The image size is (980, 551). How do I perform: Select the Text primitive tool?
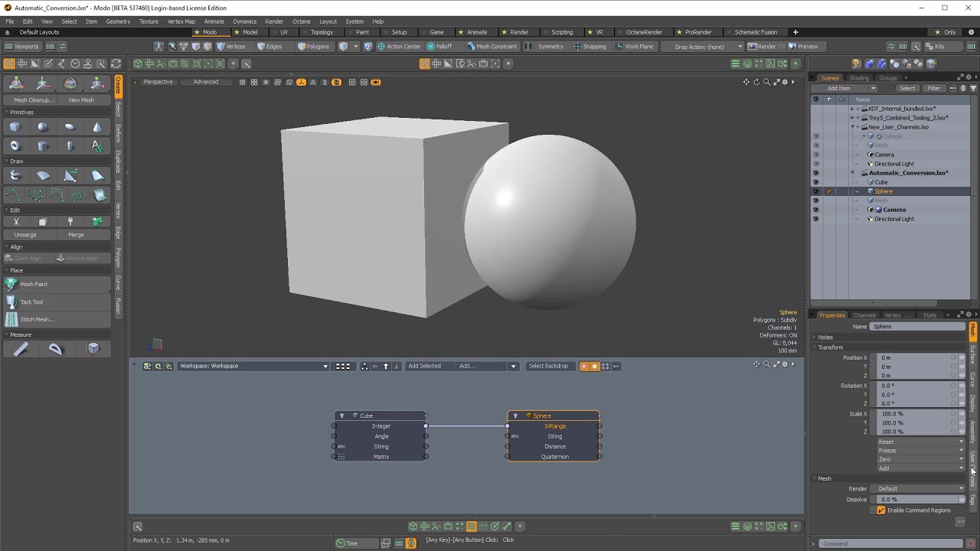(97, 145)
